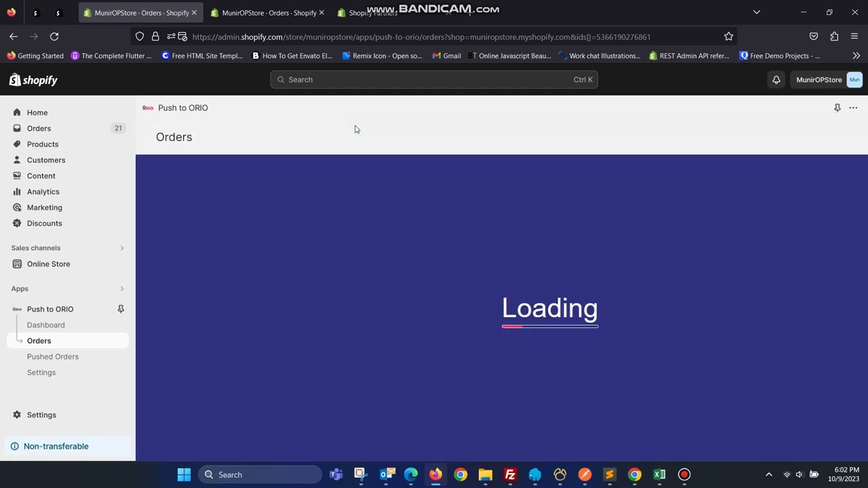Screen dimensions: 868x488
Task: Open Excel from the taskbar
Action: 659,474
